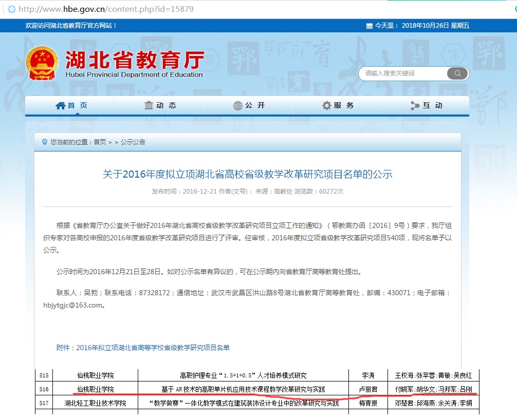Click the calendar icon beside today's date
The height and width of the screenshot is (420, 517).
(x=370, y=26)
